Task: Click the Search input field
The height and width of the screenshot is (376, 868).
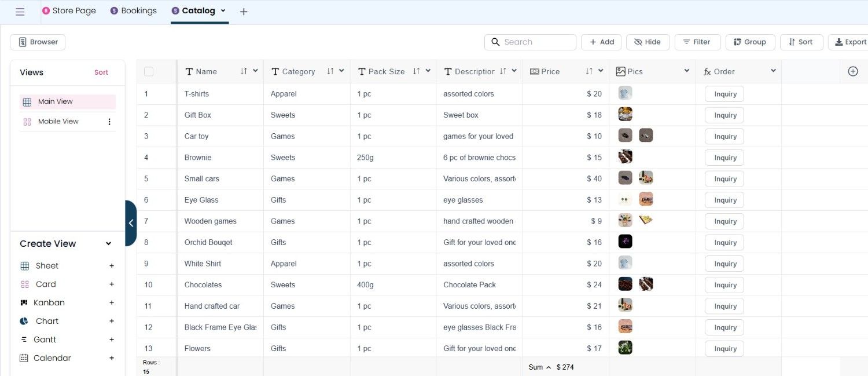Action: point(530,42)
